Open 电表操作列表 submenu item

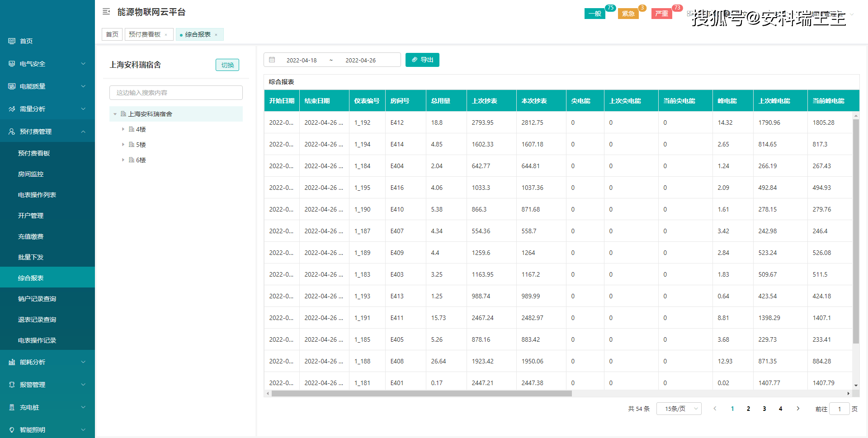[47, 195]
